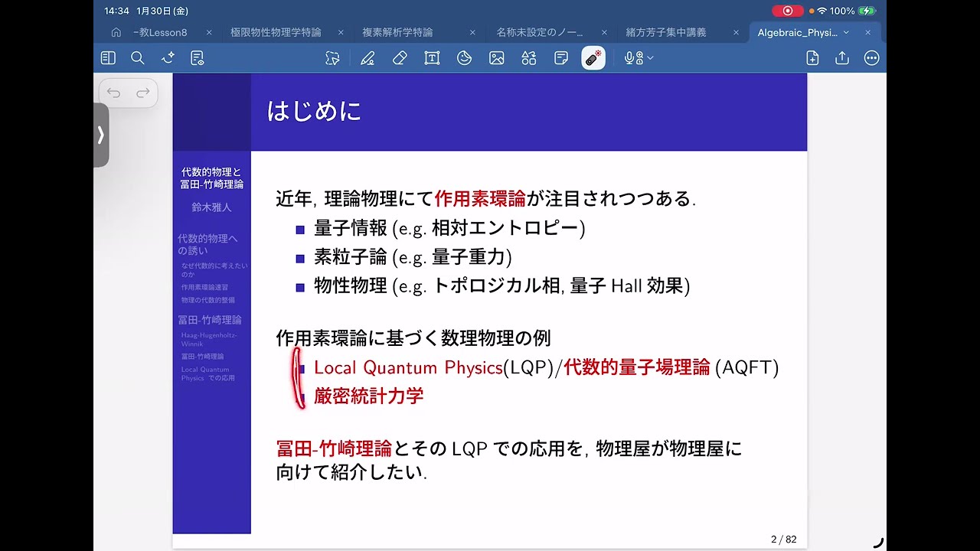
Task: Select the Image insert tool
Action: 497,58
